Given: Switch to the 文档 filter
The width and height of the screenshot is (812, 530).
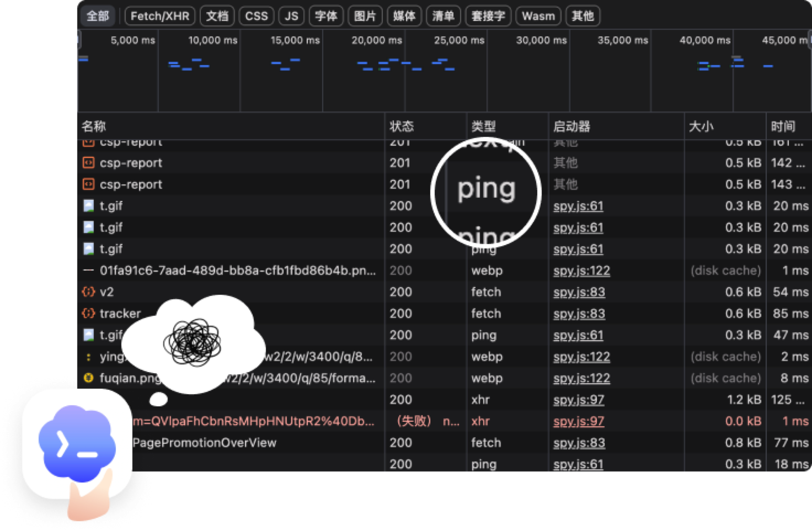Looking at the screenshot, I should point(217,16).
